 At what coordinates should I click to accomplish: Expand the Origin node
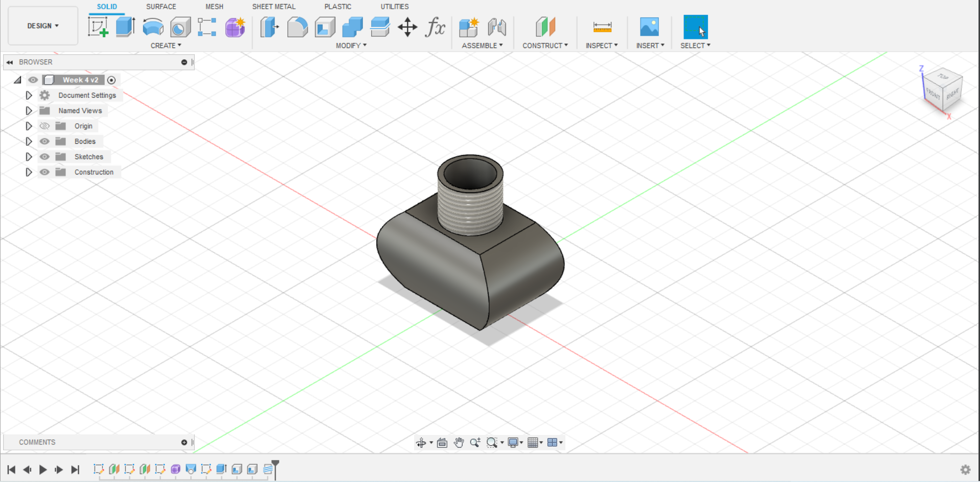[29, 126]
